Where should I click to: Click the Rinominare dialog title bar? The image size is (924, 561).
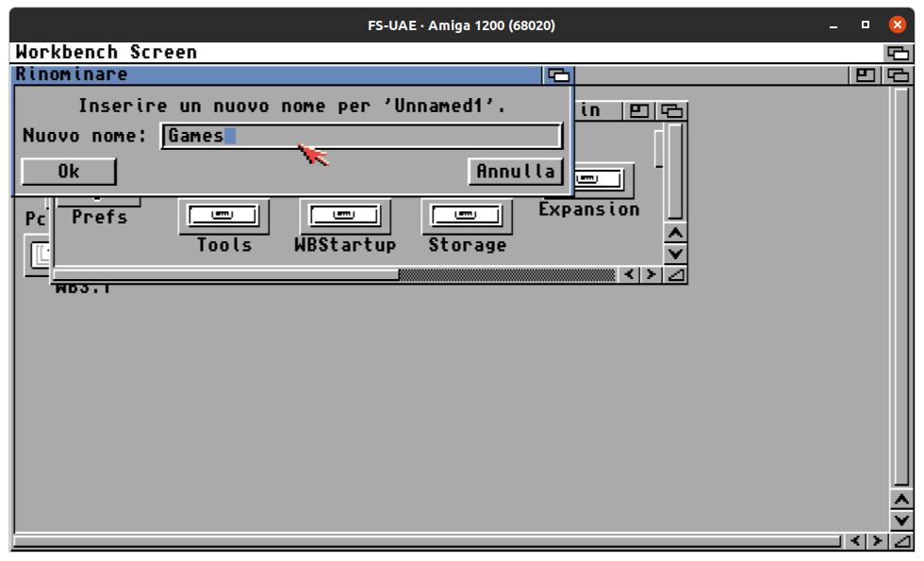click(x=277, y=74)
